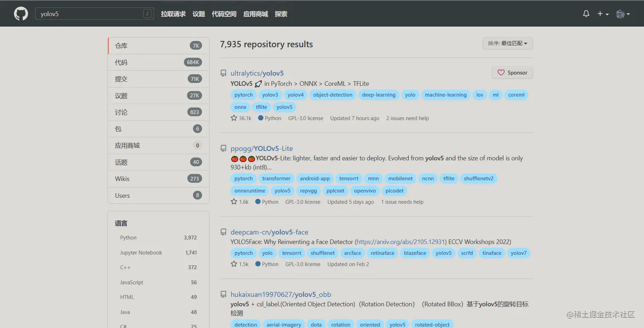Click the 1.5k star count
Viewport: 644px width, 328px height.
click(240, 264)
